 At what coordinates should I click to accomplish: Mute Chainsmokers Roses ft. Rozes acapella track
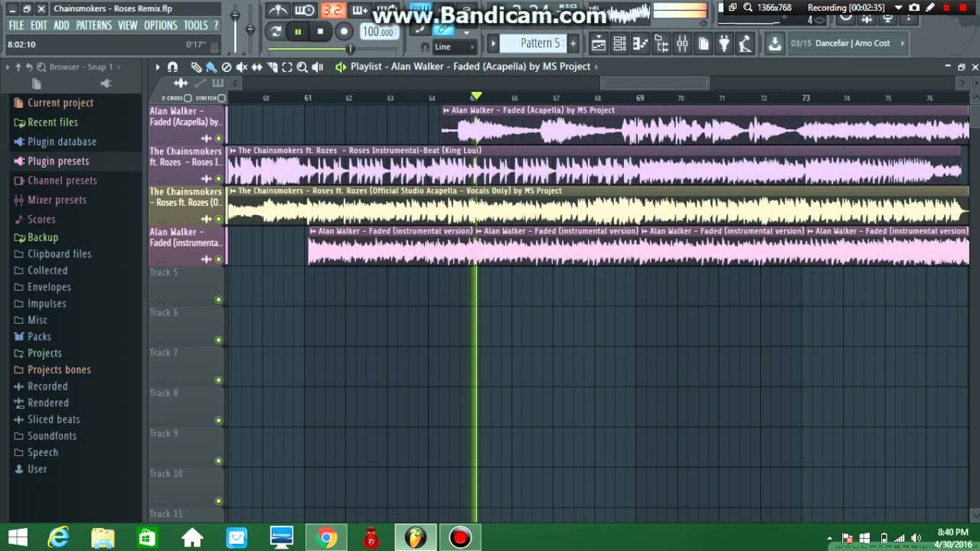tap(218, 219)
